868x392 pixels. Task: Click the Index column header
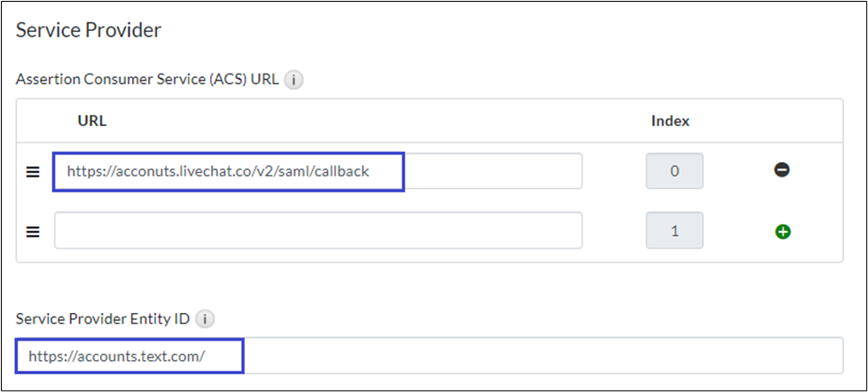point(670,121)
